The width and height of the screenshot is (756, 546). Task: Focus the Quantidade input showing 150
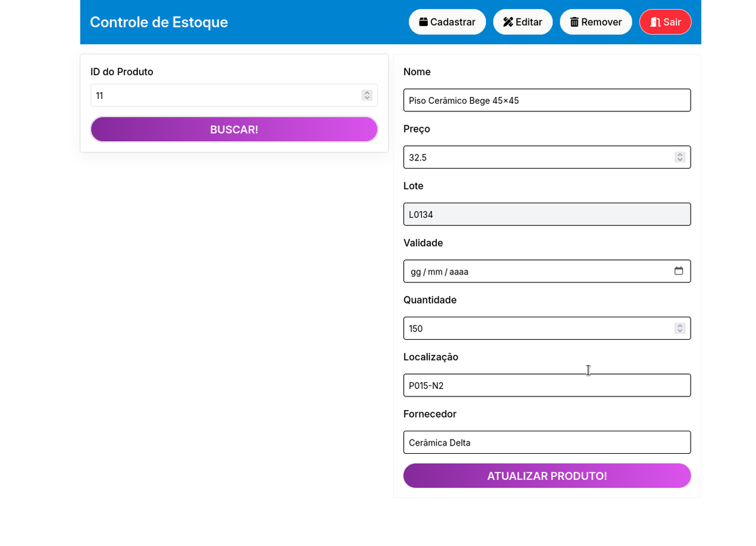point(547,328)
